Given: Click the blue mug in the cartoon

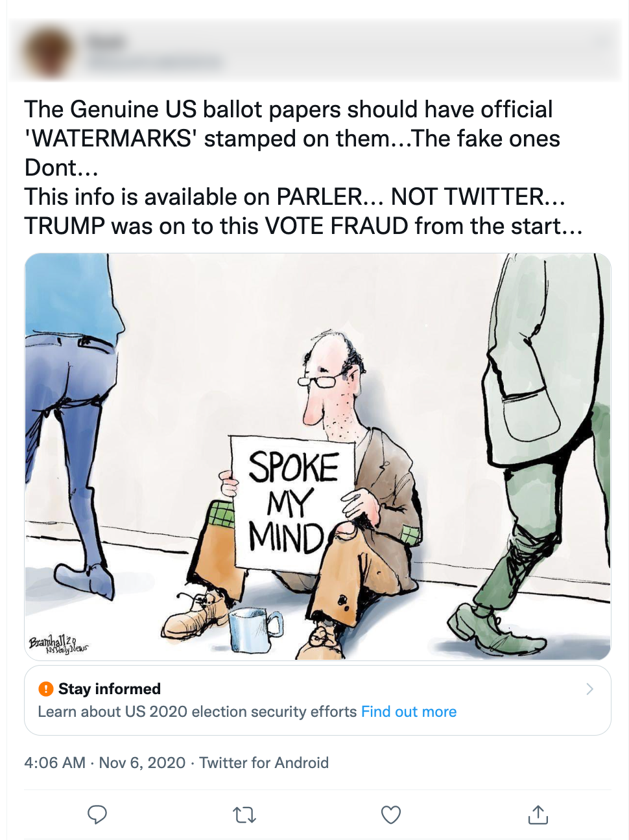Looking at the screenshot, I should pyautogui.click(x=254, y=629).
